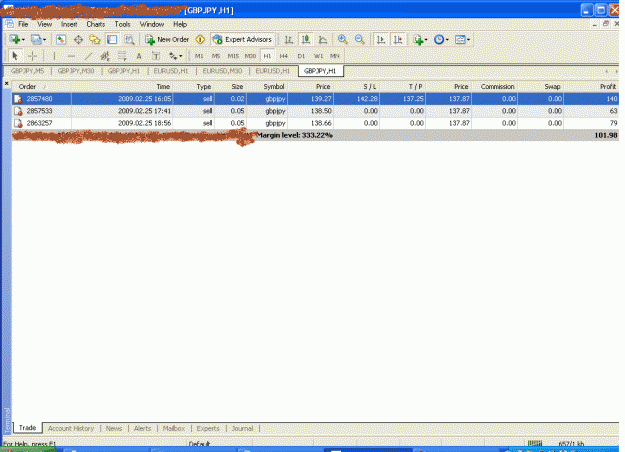Click the 'Default' profile in status bar
The height and width of the screenshot is (452, 625).
(199, 444)
